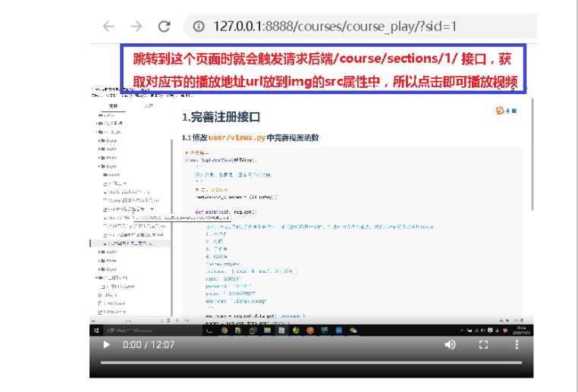578x392 pixels.
Task: Go back to the previous page
Action: point(108,26)
